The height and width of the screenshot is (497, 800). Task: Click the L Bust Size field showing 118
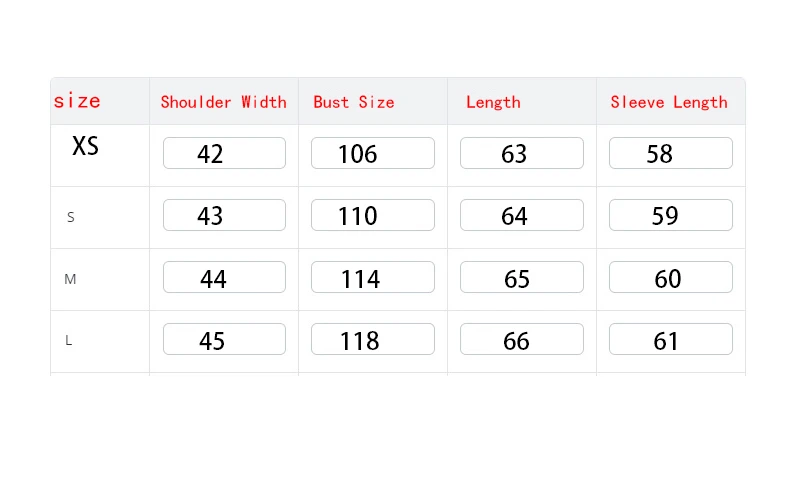[x=372, y=339]
